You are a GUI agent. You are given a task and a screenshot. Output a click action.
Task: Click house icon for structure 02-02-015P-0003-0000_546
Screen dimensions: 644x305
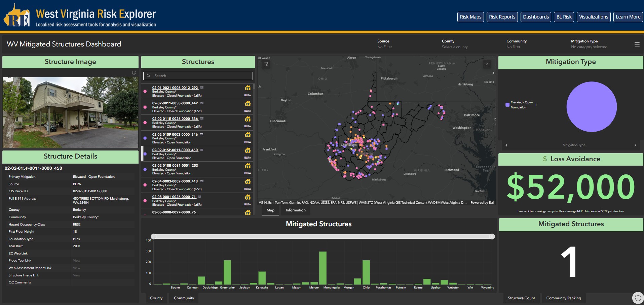tap(248, 135)
